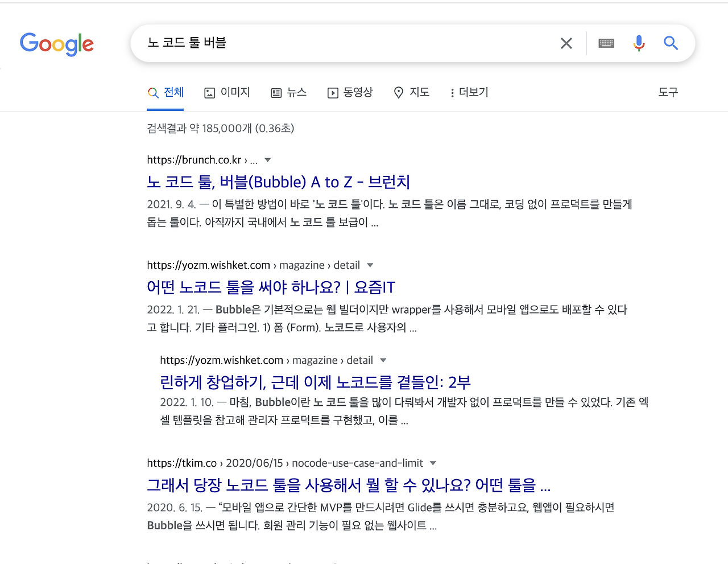Open the 지도 tab
This screenshot has height=564, width=728.
coord(412,92)
